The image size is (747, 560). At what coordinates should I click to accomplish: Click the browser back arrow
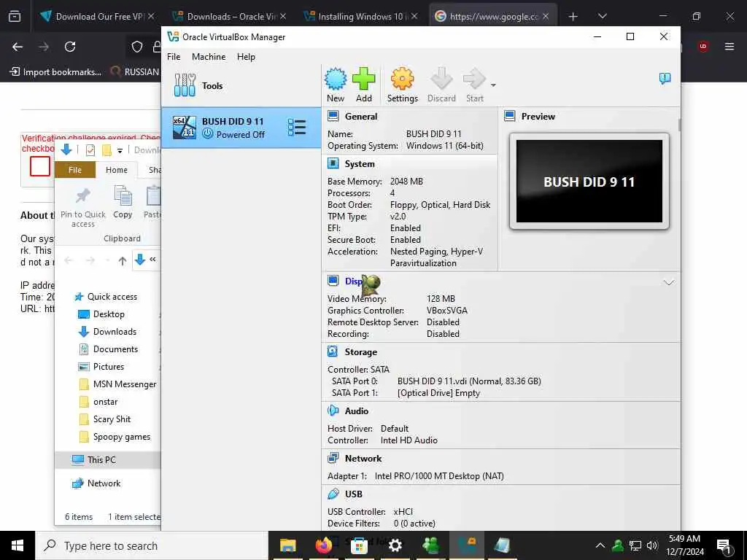coord(18,47)
